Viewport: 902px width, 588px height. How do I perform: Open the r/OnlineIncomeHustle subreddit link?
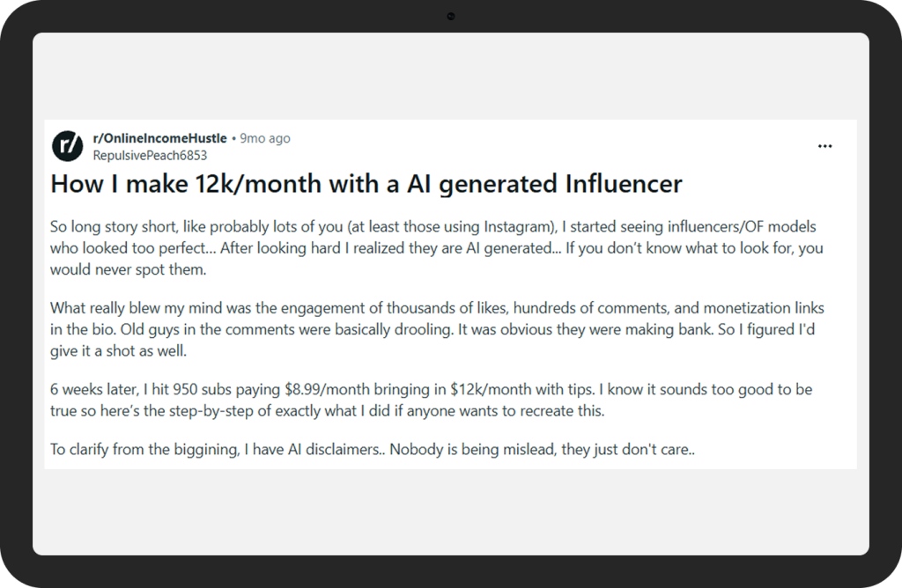[x=159, y=138]
